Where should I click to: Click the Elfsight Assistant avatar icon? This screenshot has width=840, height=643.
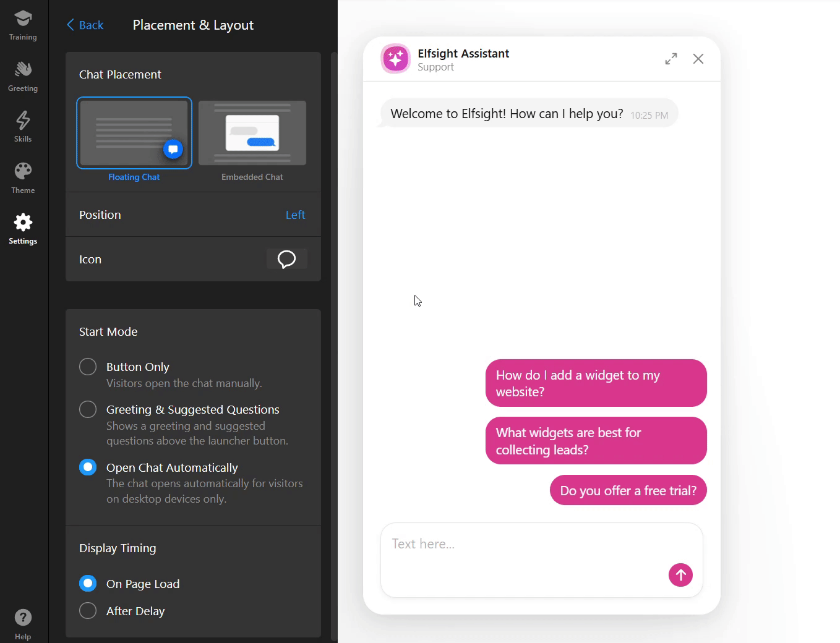point(395,59)
